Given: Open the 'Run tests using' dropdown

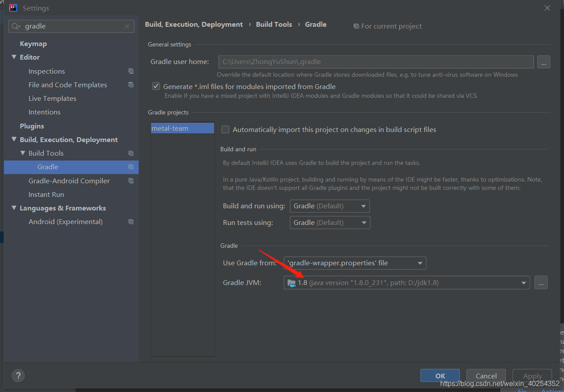Looking at the screenshot, I should coord(330,223).
